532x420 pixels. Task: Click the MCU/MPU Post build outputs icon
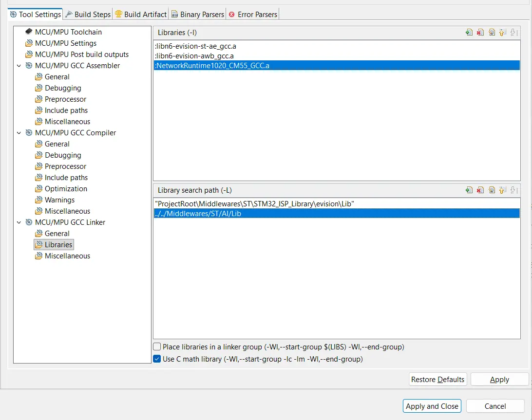click(29, 54)
